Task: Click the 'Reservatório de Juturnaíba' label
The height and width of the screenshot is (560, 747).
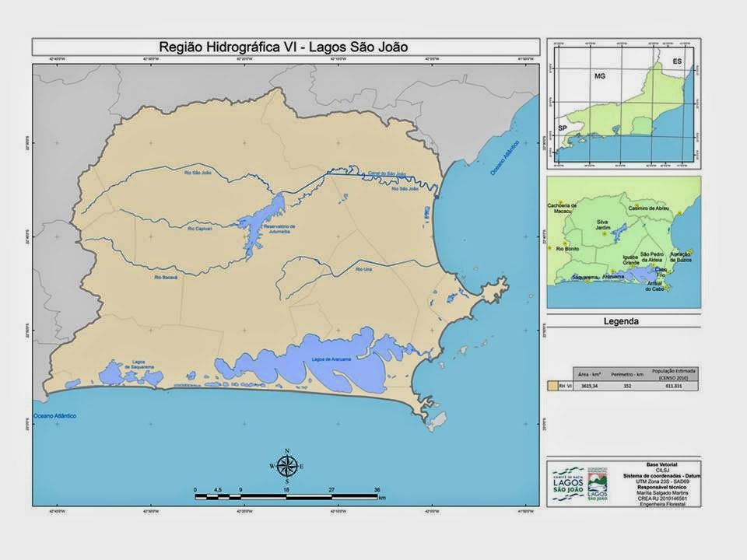Action: tap(279, 229)
